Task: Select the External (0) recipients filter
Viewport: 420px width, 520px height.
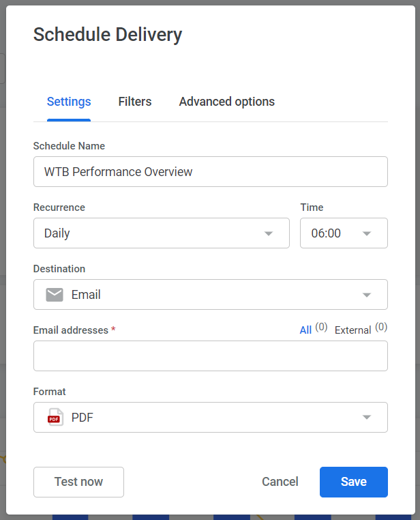Action: click(x=361, y=329)
